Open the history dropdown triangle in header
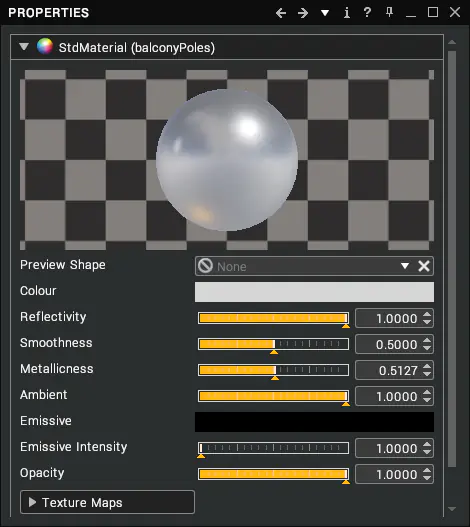Viewport: 470px width, 527px height. [x=325, y=13]
